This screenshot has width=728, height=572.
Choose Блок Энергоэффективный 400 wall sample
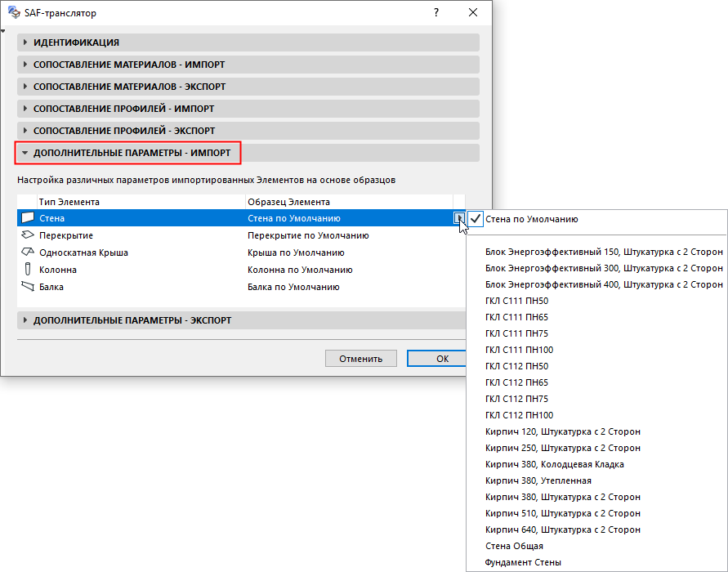coord(597,284)
